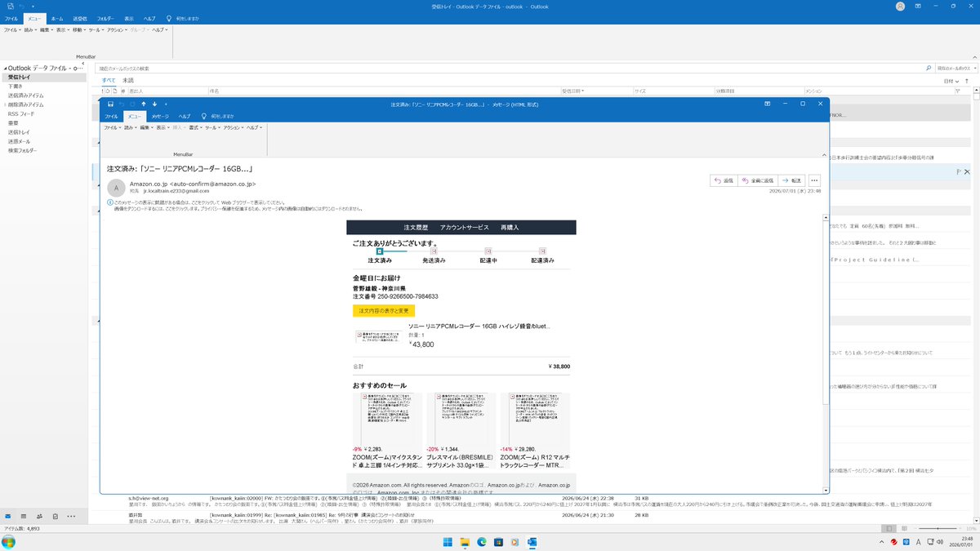Open 現在のメールボックス search scope dropdown
980x551 pixels.
click(x=956, y=69)
